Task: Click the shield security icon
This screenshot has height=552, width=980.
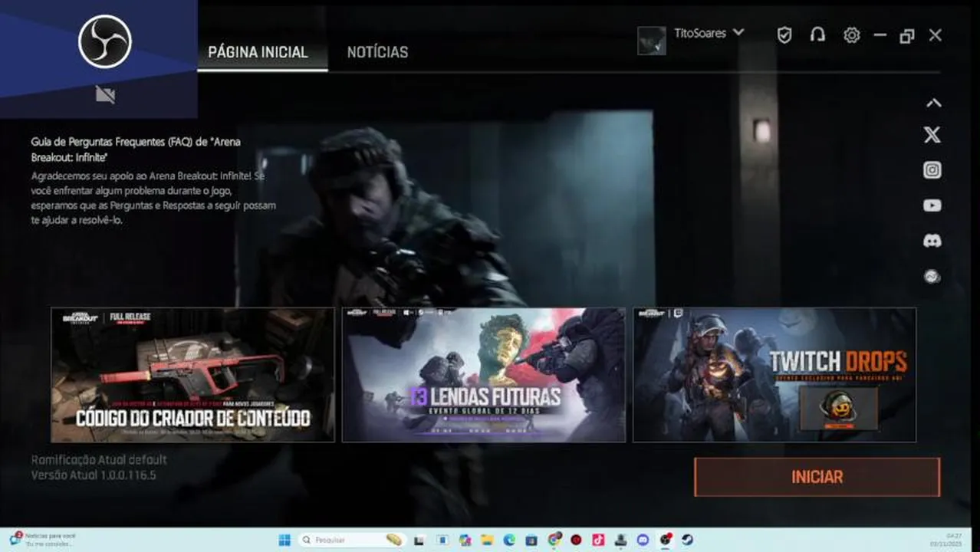Action: [x=784, y=35]
